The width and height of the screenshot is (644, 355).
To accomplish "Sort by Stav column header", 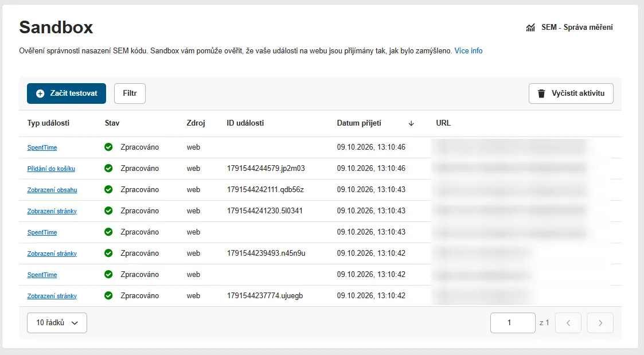I will 112,123.
